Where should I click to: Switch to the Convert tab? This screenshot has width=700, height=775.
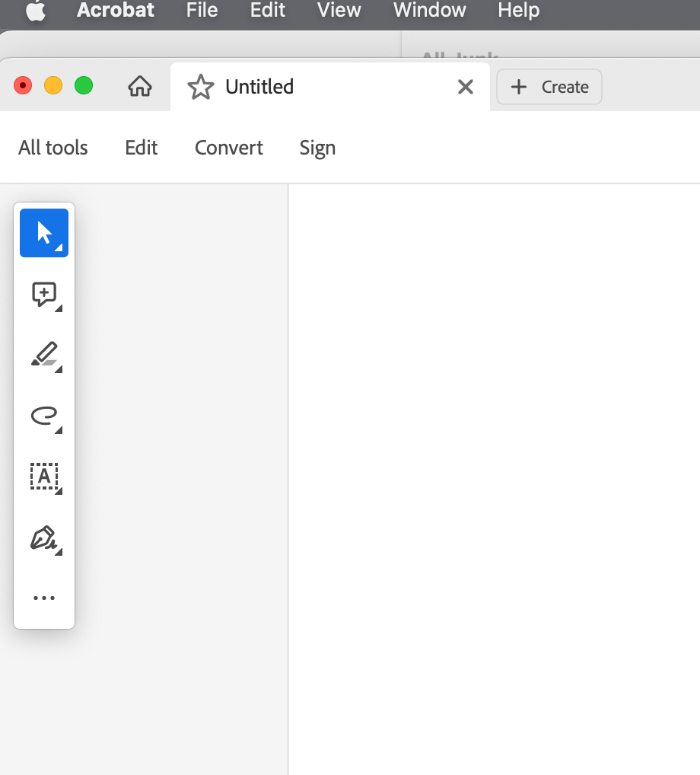point(228,147)
